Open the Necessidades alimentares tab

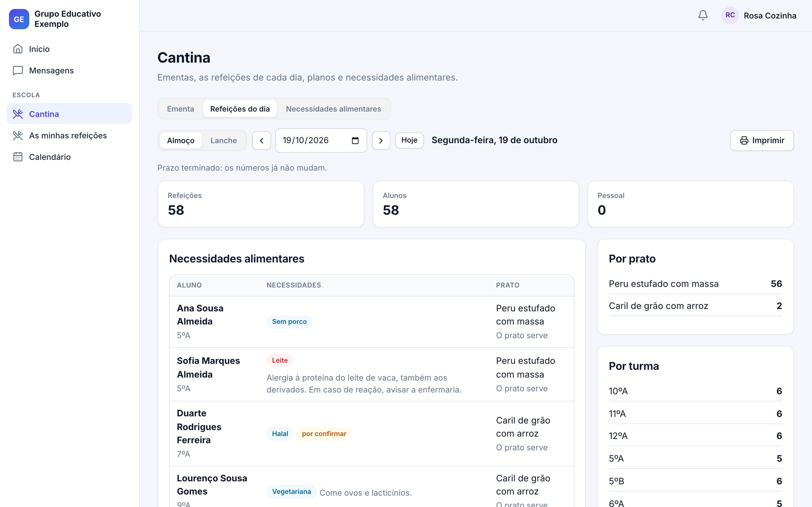click(x=333, y=109)
